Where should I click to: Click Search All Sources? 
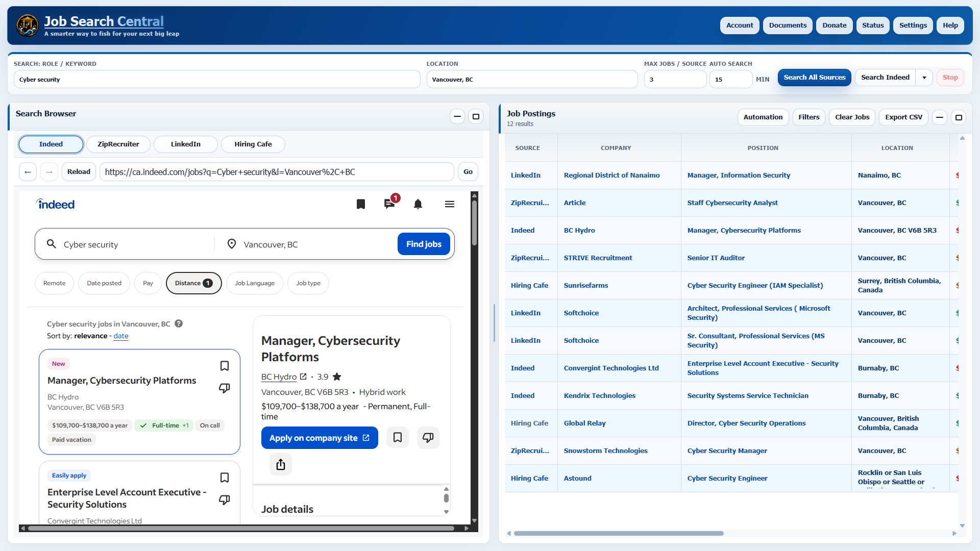[x=815, y=78]
